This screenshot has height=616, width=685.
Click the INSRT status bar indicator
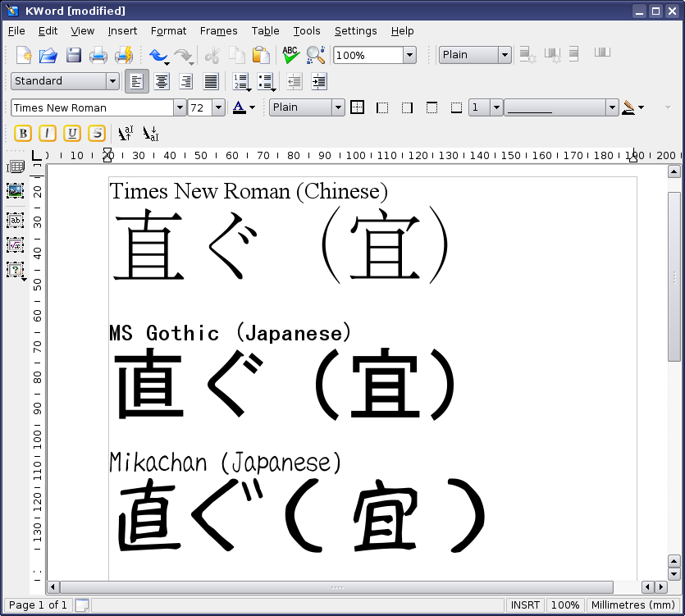[525, 605]
